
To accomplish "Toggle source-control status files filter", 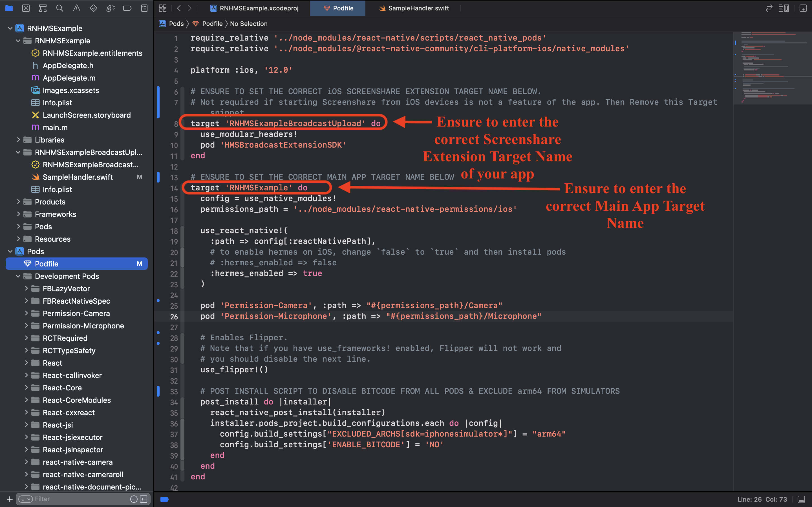I will click(x=144, y=499).
